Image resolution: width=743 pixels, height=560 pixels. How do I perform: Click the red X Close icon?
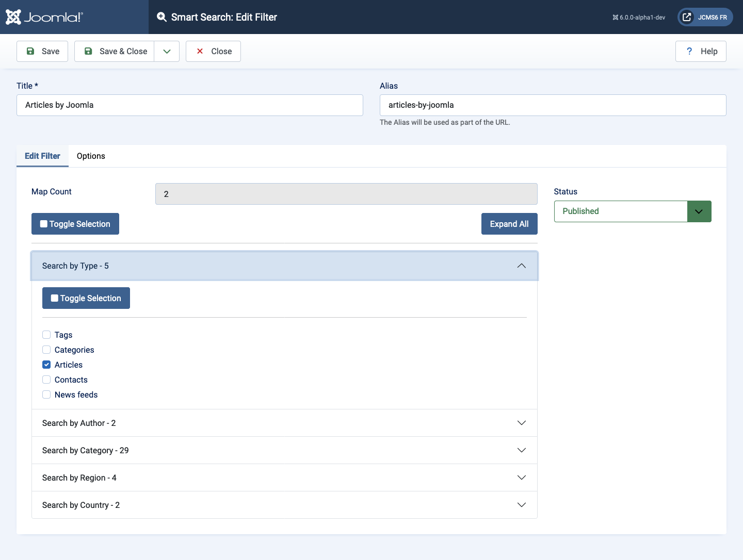pyautogui.click(x=200, y=51)
